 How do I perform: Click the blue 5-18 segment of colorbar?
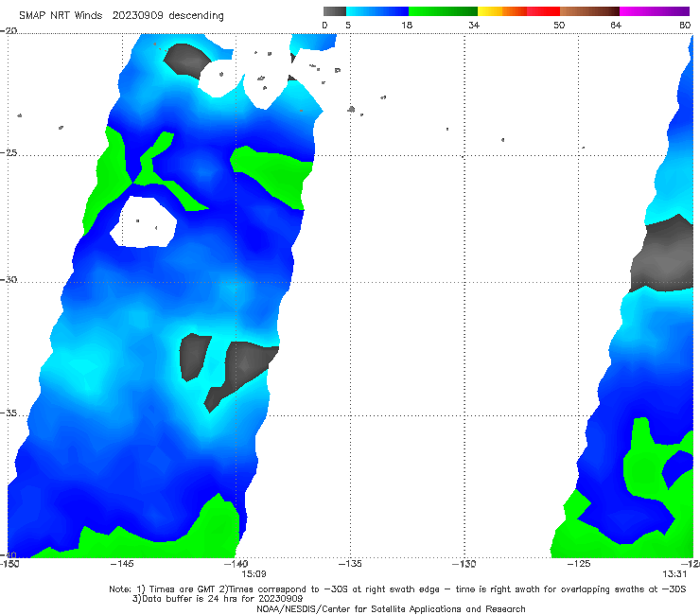(377, 11)
